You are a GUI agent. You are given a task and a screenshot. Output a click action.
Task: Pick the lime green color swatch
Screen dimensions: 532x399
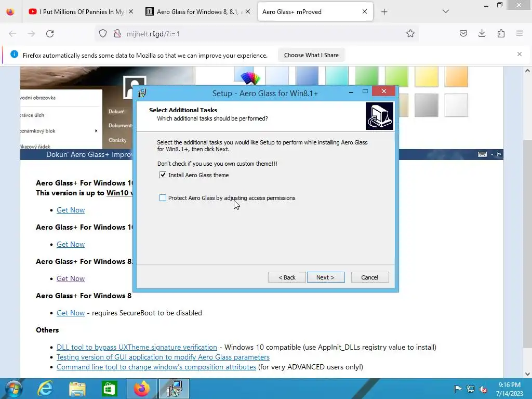396,77
